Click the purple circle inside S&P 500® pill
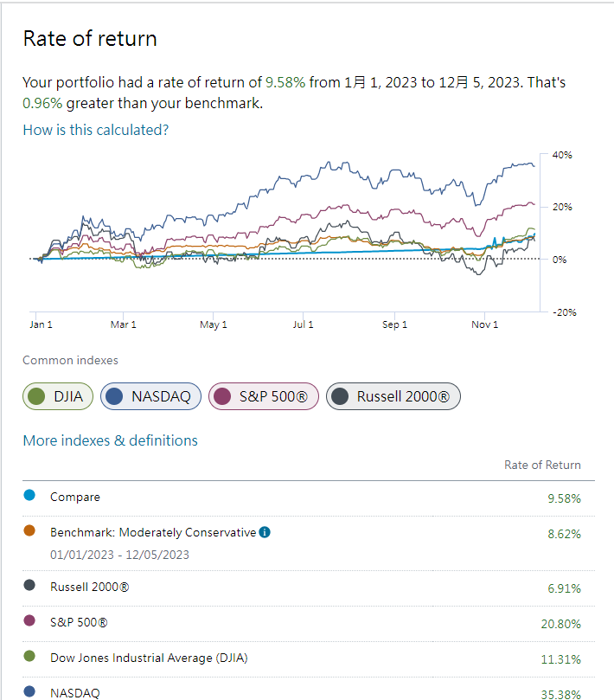 (x=222, y=397)
